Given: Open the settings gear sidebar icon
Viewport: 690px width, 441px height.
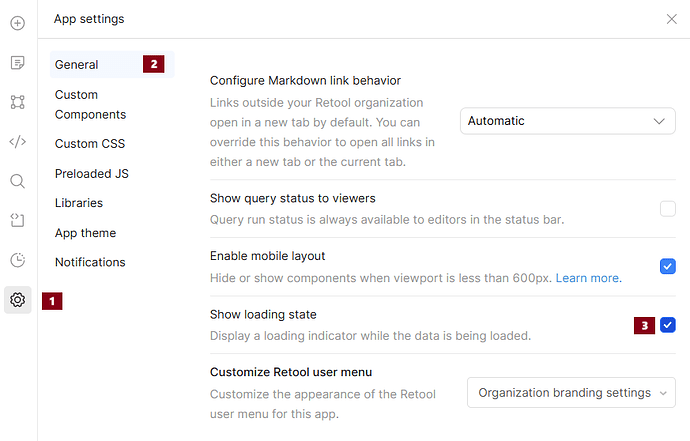Looking at the screenshot, I should point(18,300).
